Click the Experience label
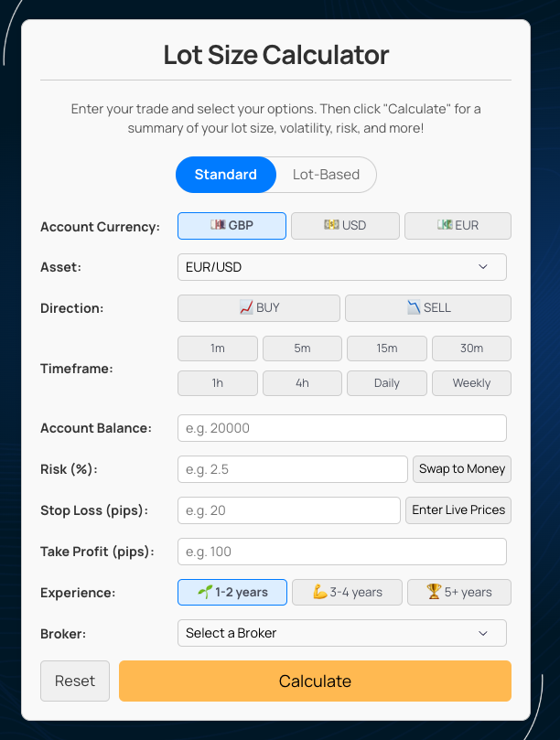Screen dimensions: 560x740 [78, 593]
